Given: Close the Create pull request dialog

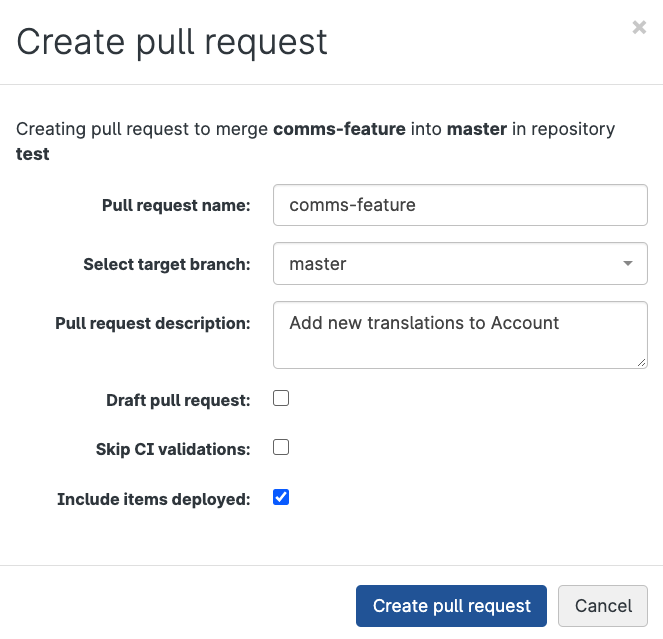Looking at the screenshot, I should click(639, 28).
